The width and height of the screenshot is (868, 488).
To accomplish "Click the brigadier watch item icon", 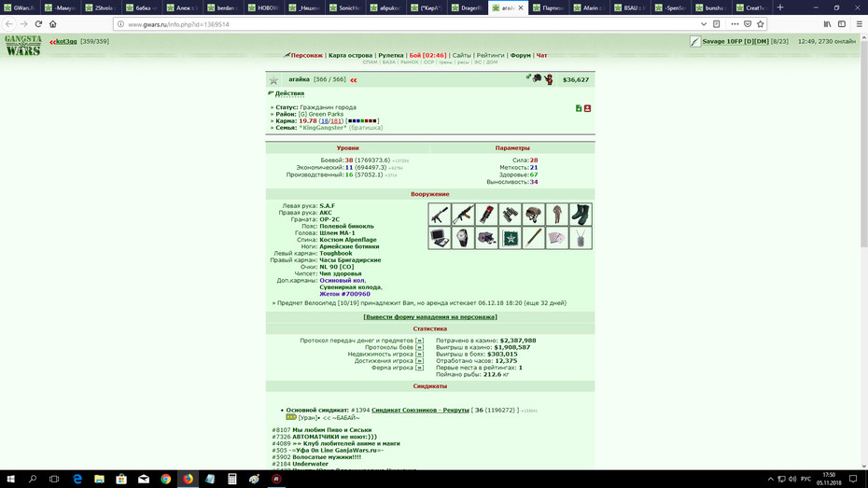I will click(463, 239).
